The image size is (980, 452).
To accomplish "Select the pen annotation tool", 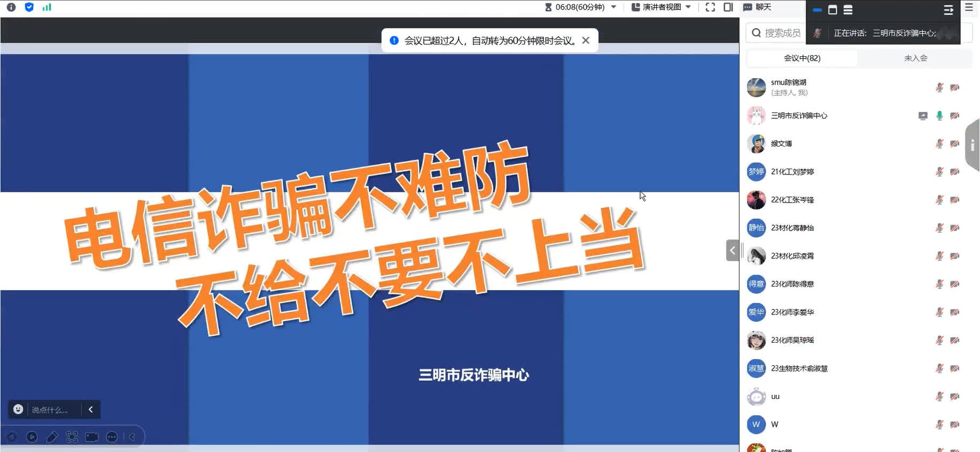I will tap(52, 437).
